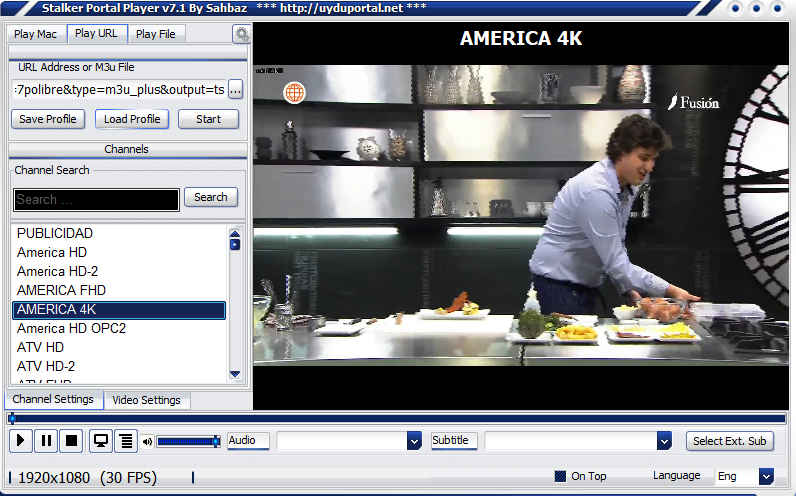Open the Audio track dropdown

point(414,441)
